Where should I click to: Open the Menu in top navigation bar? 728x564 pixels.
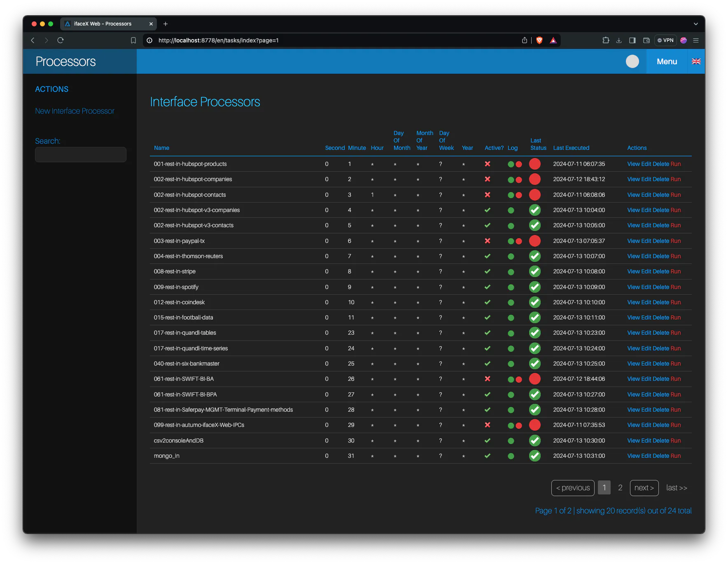[667, 61]
